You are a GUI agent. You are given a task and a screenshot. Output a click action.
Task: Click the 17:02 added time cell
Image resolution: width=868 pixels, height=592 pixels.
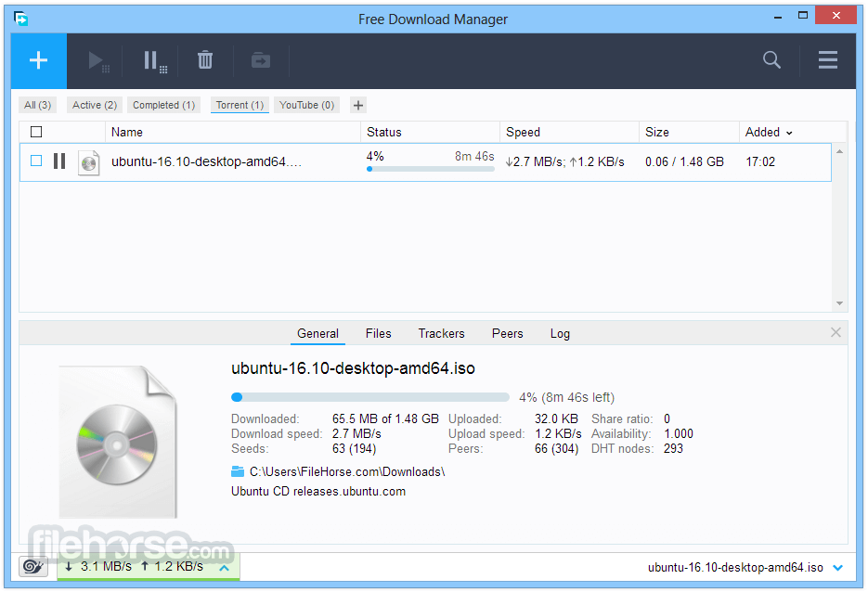tap(760, 161)
